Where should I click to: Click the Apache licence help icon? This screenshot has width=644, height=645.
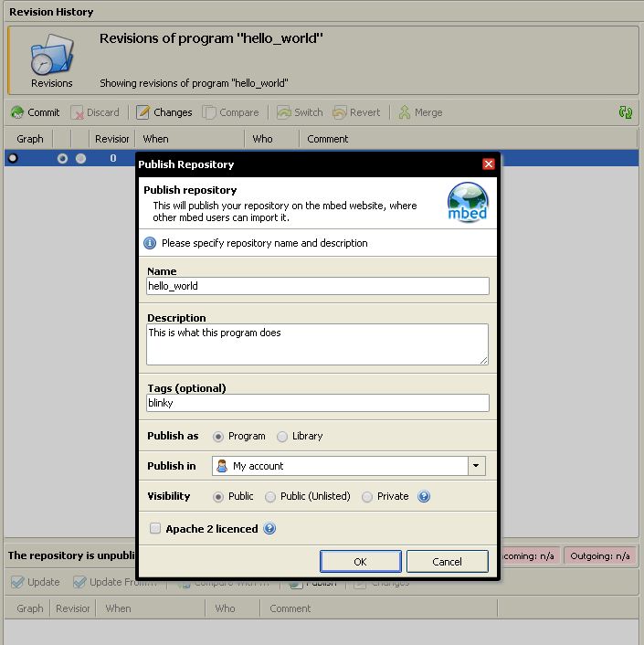pyautogui.click(x=269, y=529)
